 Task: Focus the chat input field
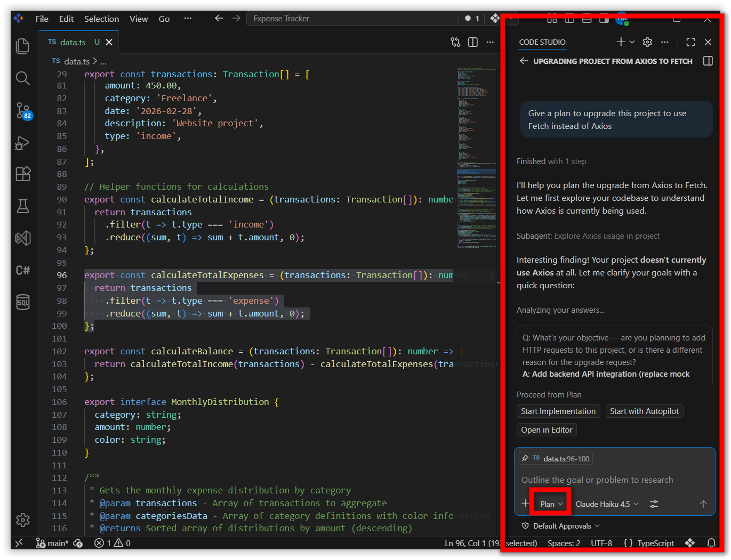tap(614, 480)
